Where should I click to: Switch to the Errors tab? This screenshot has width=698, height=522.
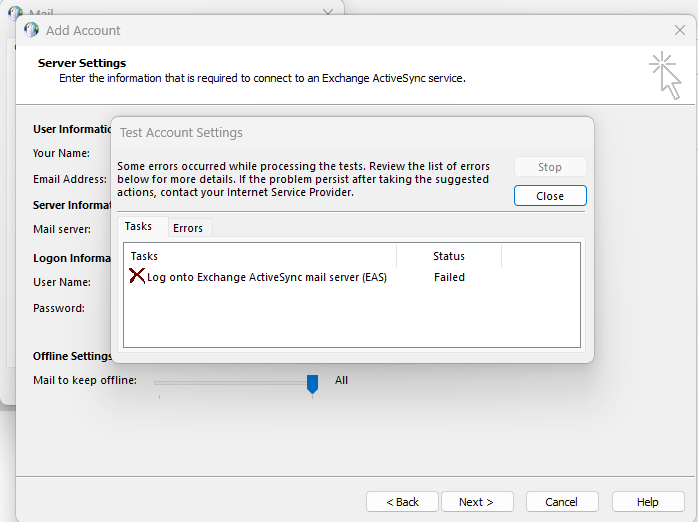(188, 228)
